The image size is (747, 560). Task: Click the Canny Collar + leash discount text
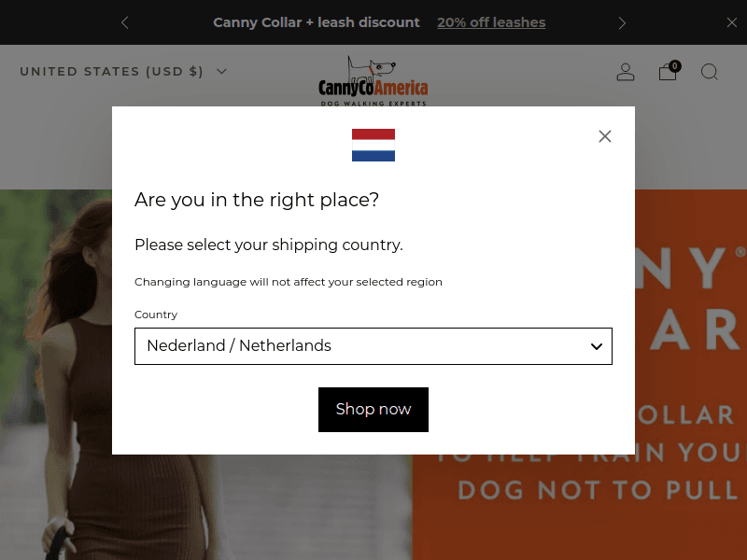pos(317,22)
